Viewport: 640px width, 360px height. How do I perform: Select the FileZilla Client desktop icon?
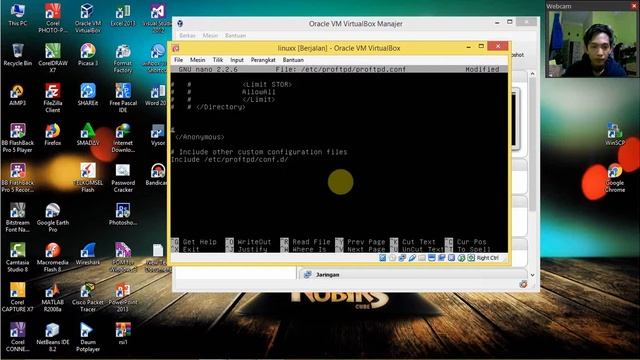(x=53, y=98)
